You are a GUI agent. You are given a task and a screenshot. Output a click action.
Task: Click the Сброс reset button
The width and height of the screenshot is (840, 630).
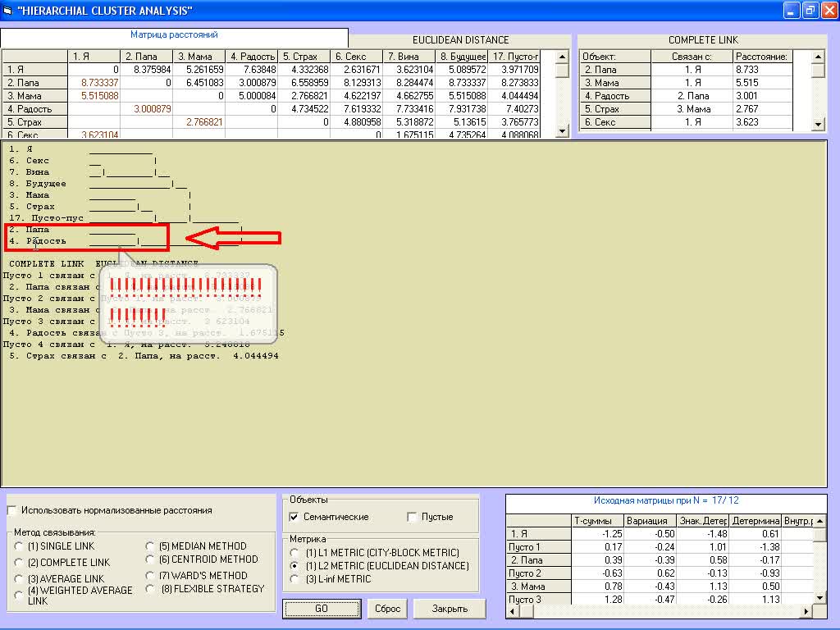click(387, 609)
